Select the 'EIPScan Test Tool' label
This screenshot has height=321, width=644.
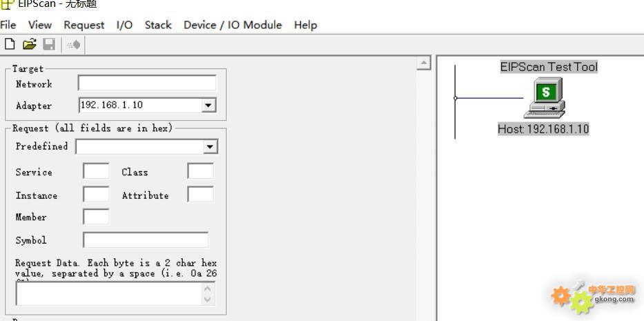[x=549, y=66]
